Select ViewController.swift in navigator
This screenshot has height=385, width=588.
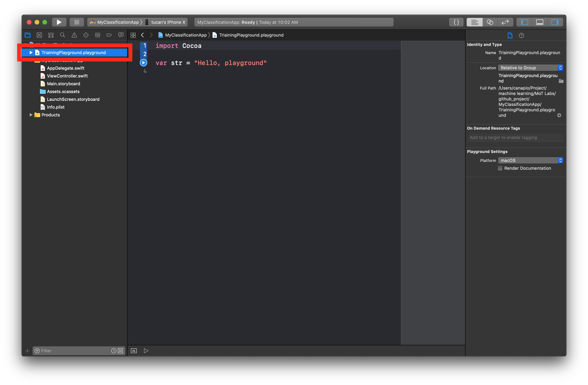[x=67, y=76]
